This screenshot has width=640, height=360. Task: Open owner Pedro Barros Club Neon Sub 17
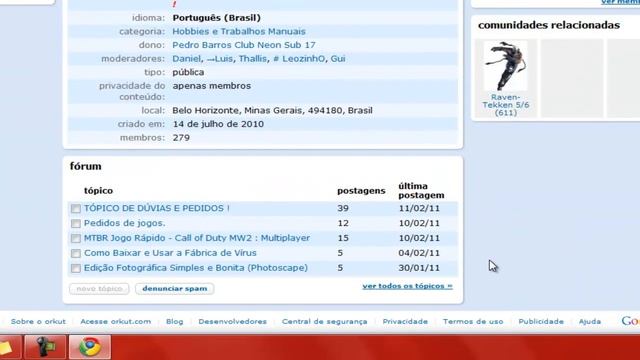click(244, 45)
